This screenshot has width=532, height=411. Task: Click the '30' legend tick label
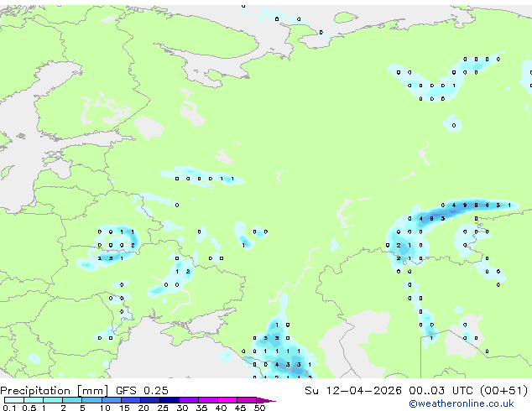(x=182, y=408)
